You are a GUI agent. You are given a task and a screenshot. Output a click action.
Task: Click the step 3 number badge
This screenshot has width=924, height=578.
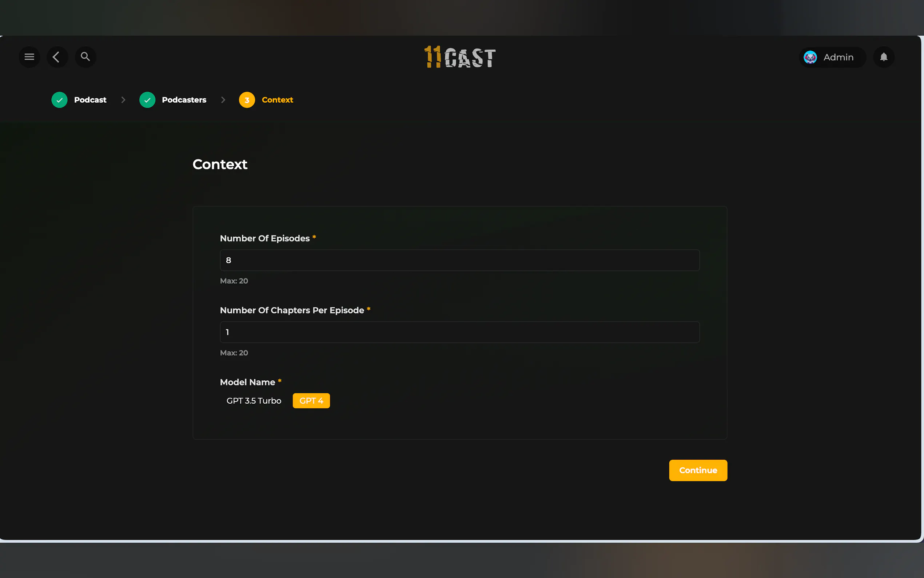coord(247,100)
